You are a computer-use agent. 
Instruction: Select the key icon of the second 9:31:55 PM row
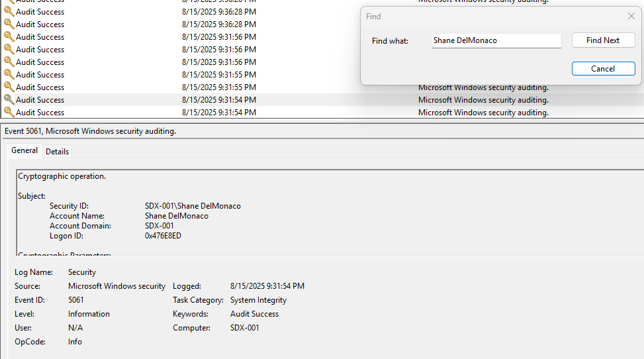click(x=9, y=87)
